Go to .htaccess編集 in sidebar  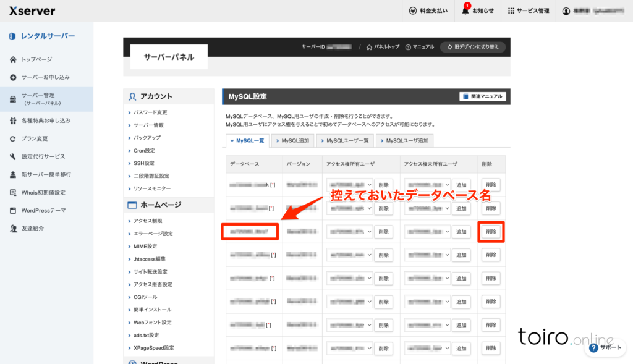tap(150, 259)
